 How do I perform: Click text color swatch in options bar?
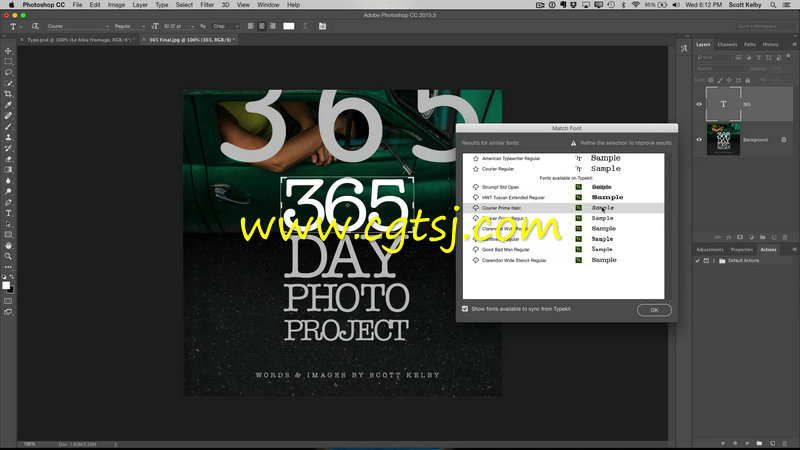[289, 26]
